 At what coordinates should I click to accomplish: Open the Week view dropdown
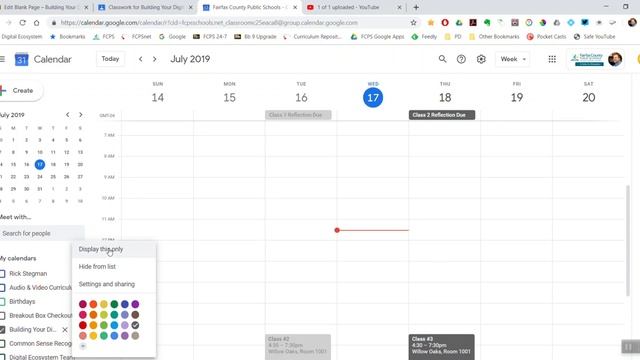[513, 59]
